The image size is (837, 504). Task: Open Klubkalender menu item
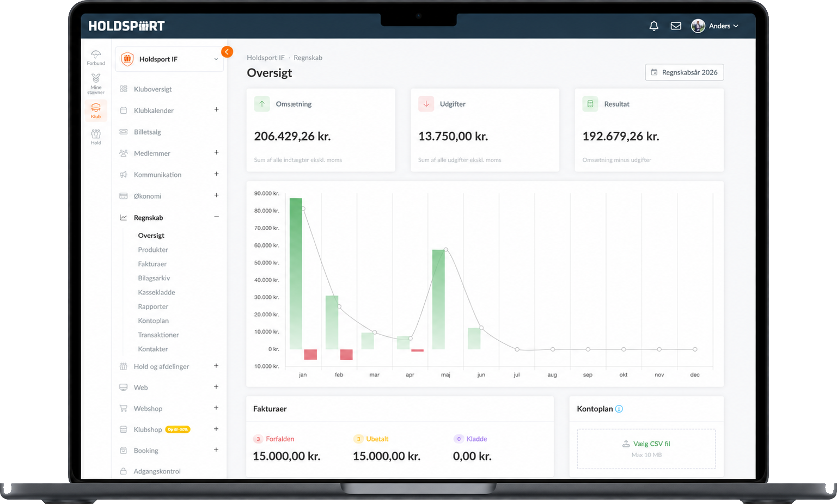point(154,110)
